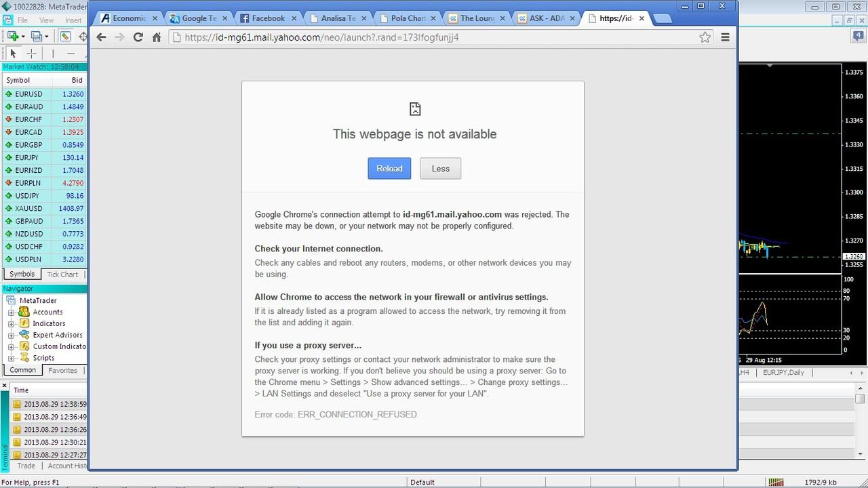Close the Economic tab with its X
This screenshot has width=868, height=488.
pos(155,18)
